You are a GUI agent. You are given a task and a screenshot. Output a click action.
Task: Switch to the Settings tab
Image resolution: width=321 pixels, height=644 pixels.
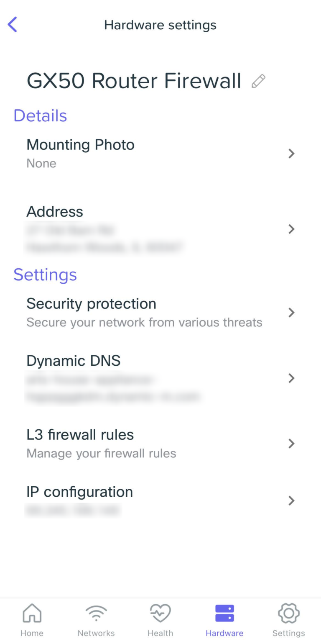289,619
